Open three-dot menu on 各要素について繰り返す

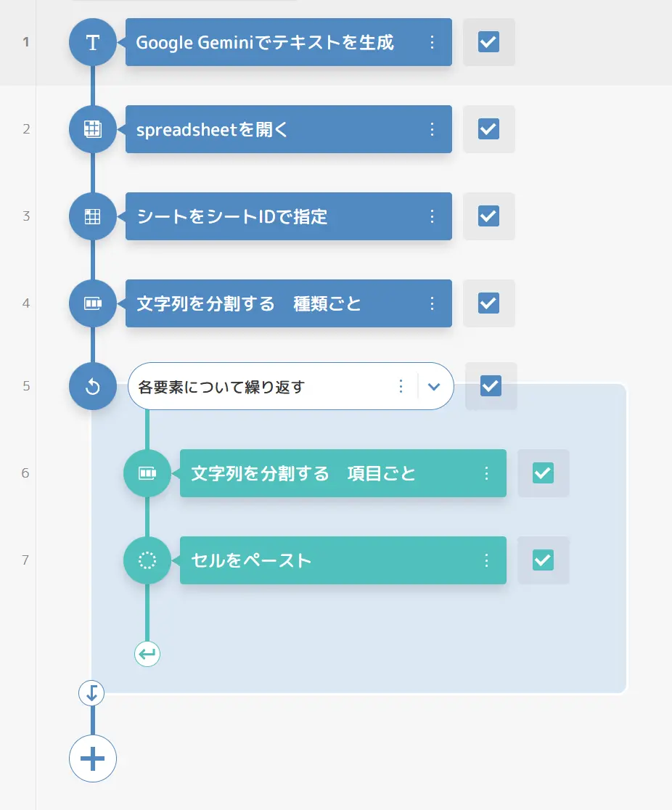tap(401, 386)
